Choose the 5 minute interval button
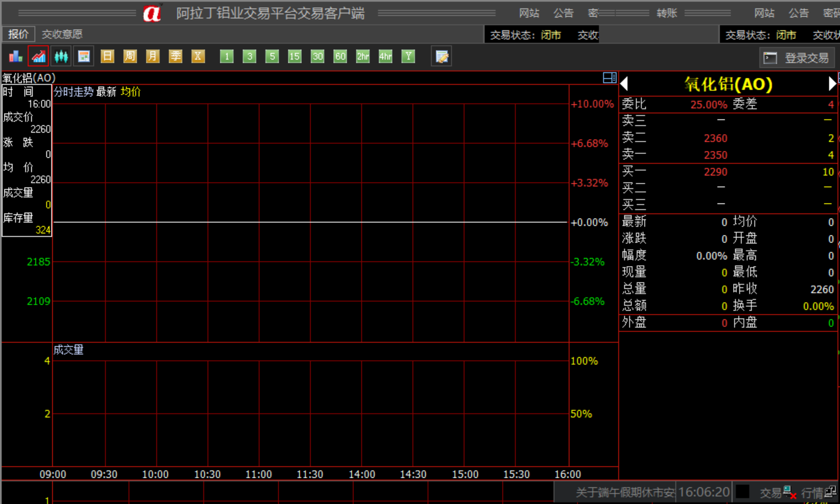Screen dimensions: 840x504 [272, 57]
